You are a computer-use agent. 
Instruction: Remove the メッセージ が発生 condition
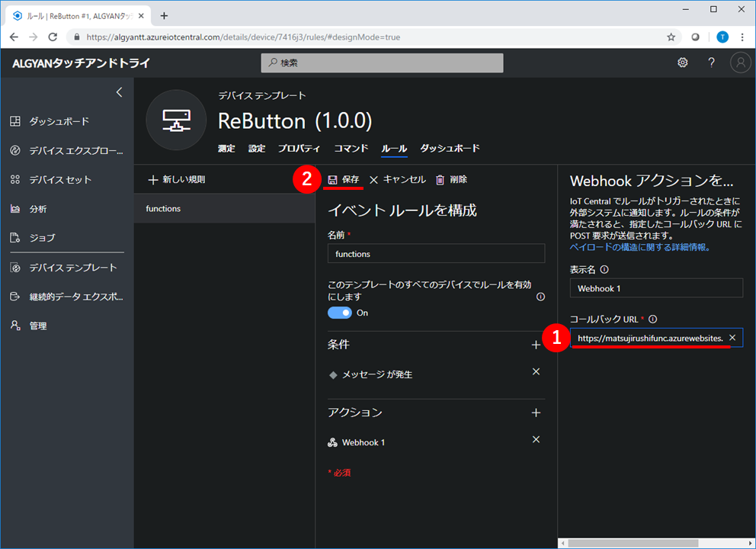click(x=536, y=371)
